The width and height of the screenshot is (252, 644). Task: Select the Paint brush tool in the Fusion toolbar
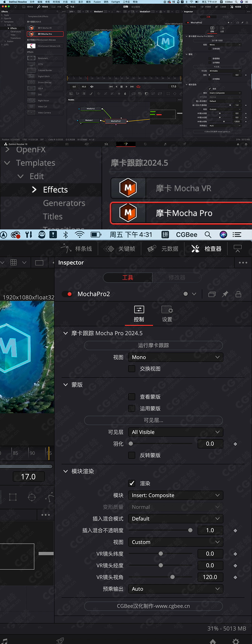point(91,94)
